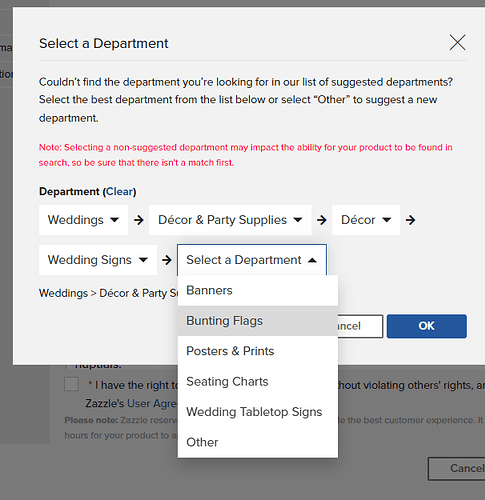This screenshot has width=485, height=500.
Task: Open the Wedding Signs dropdown
Action: pyautogui.click(x=98, y=260)
